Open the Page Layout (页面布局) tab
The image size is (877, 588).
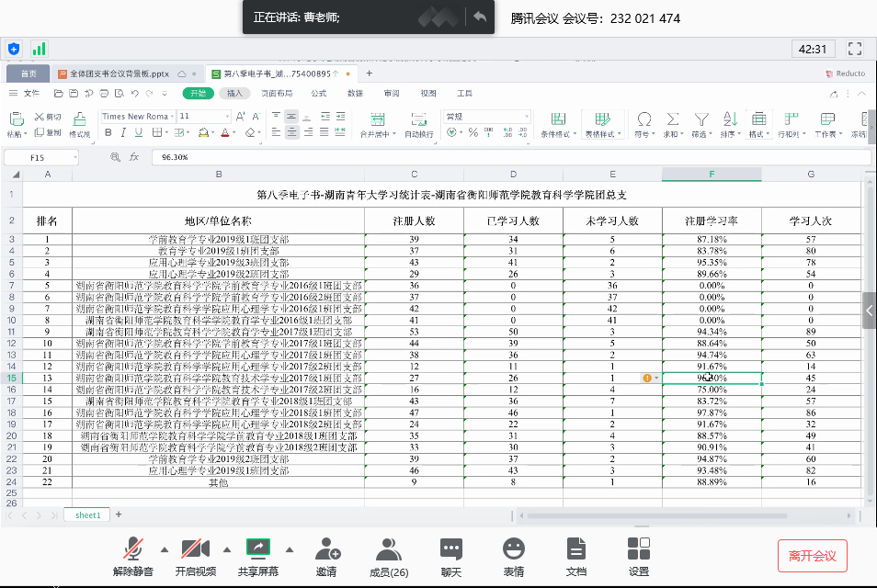tap(277, 93)
